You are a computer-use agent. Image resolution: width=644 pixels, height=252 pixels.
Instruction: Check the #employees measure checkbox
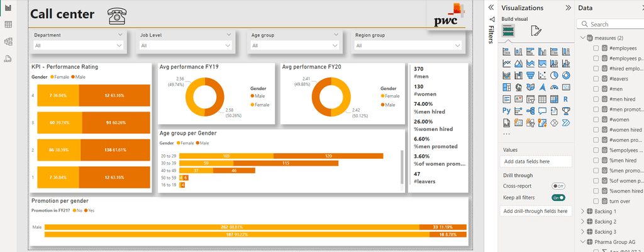click(x=596, y=48)
